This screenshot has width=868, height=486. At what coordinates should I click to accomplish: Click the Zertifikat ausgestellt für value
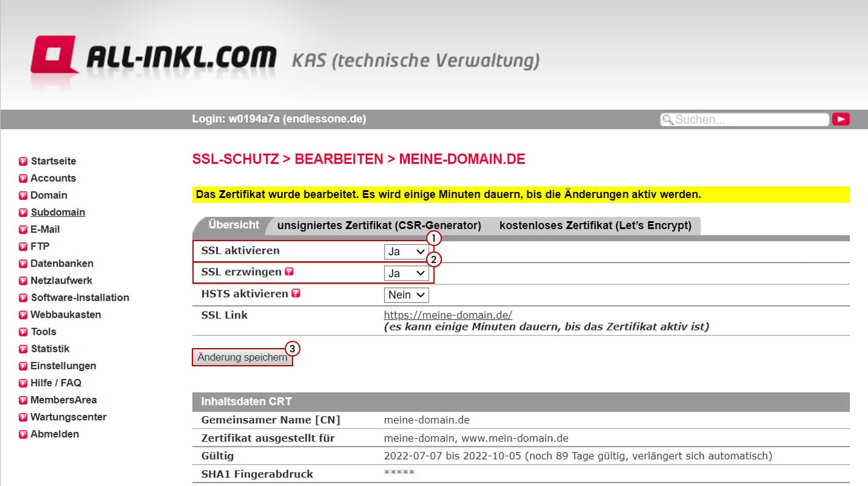pyautogui.click(x=476, y=438)
